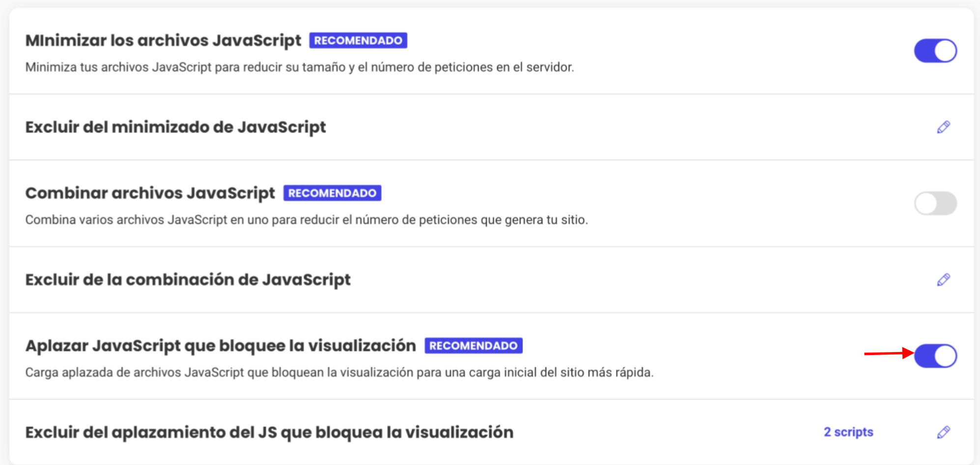The image size is (980, 465).
Task: Select the Minimizar los archivos JavaScript heading
Action: [x=163, y=40]
